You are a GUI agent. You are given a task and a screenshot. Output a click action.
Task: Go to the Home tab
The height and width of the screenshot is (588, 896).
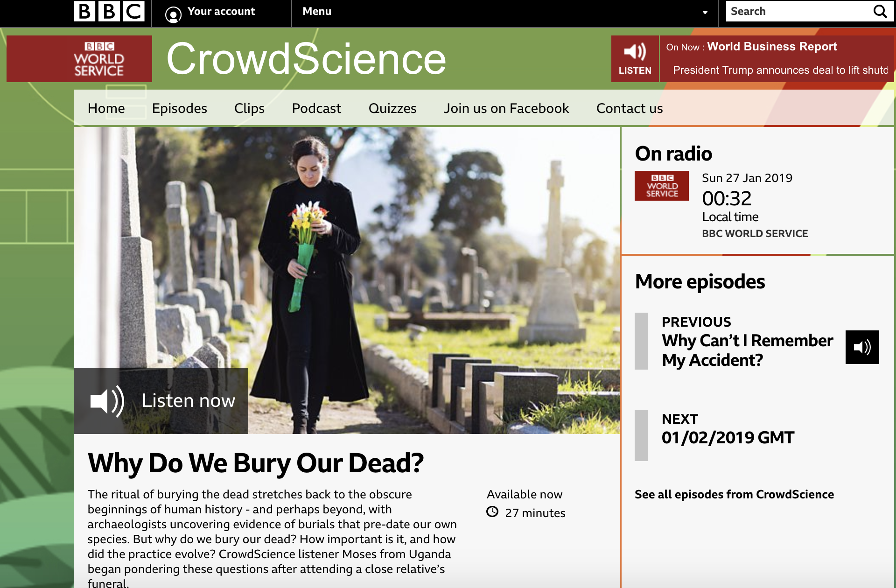[106, 108]
